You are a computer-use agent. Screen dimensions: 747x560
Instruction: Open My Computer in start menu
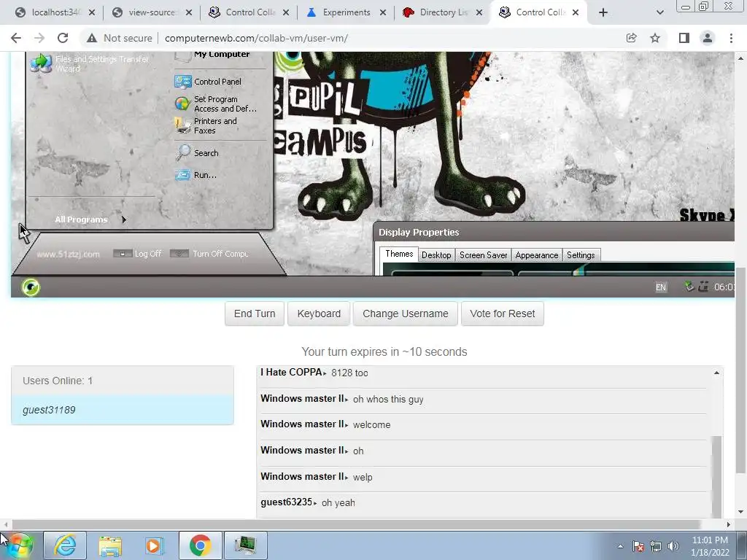212,55
